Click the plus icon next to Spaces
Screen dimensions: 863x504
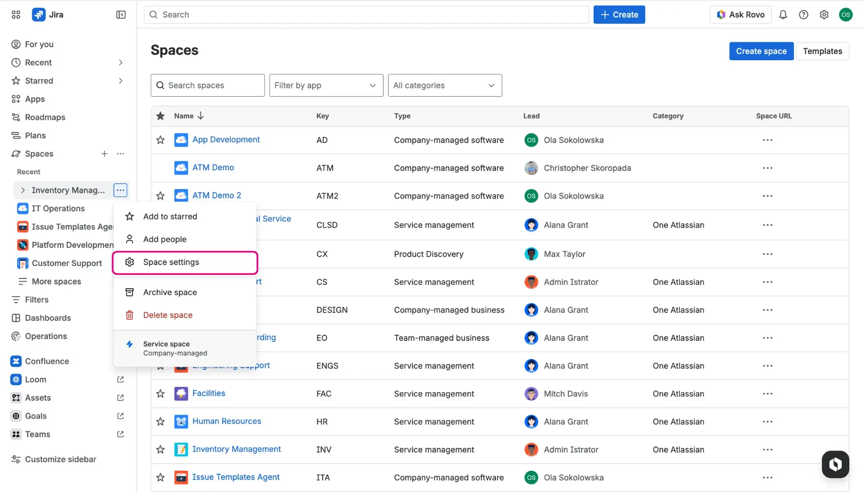point(104,154)
